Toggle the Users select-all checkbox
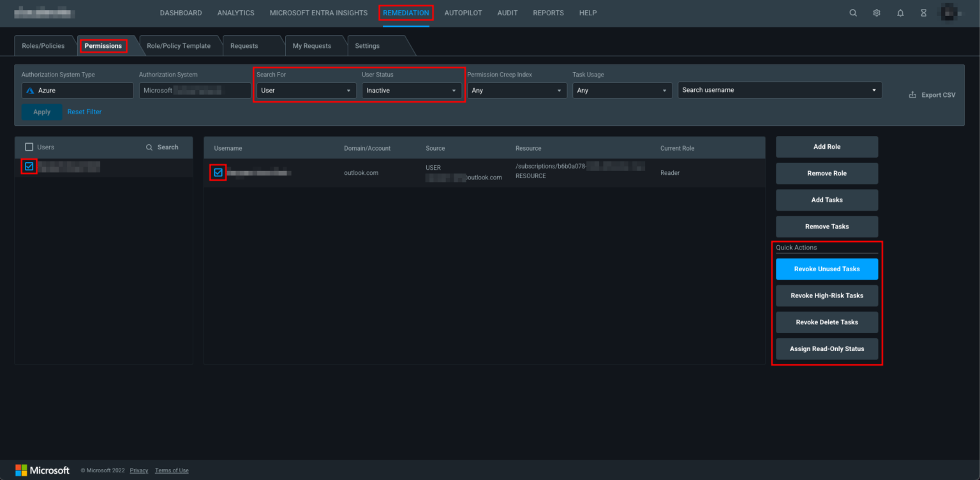 [29, 147]
